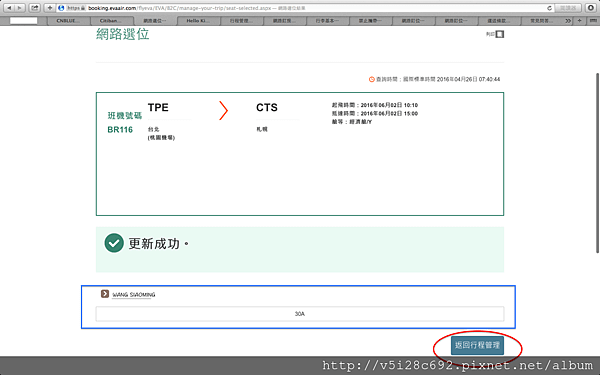The height and width of the screenshot is (375, 600).
Task: Switch to the Hello Ki tab
Action: pyautogui.click(x=198, y=21)
